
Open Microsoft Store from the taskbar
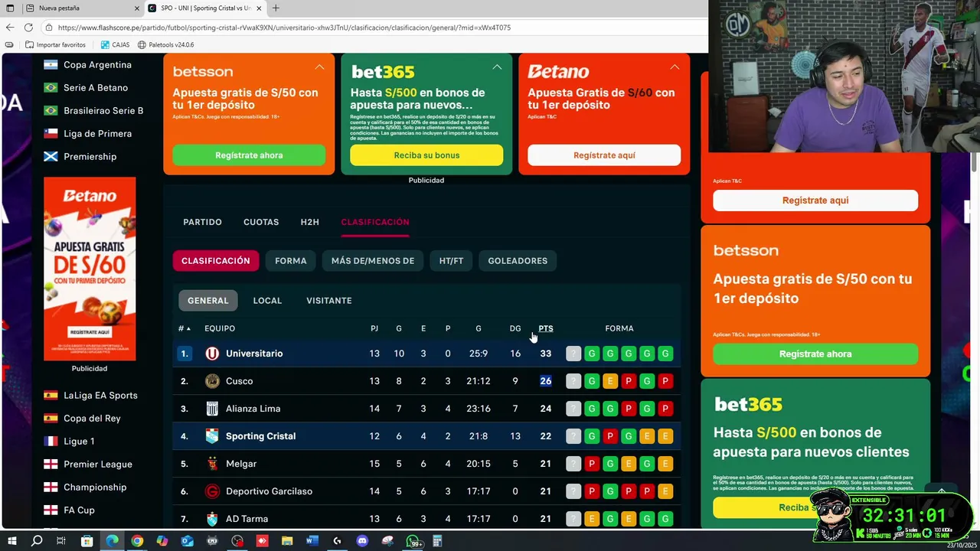click(87, 541)
